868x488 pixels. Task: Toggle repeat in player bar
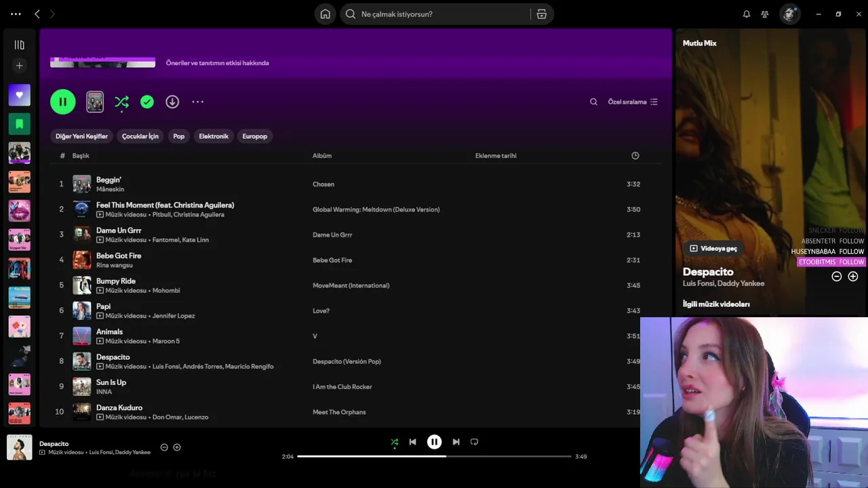475,442
